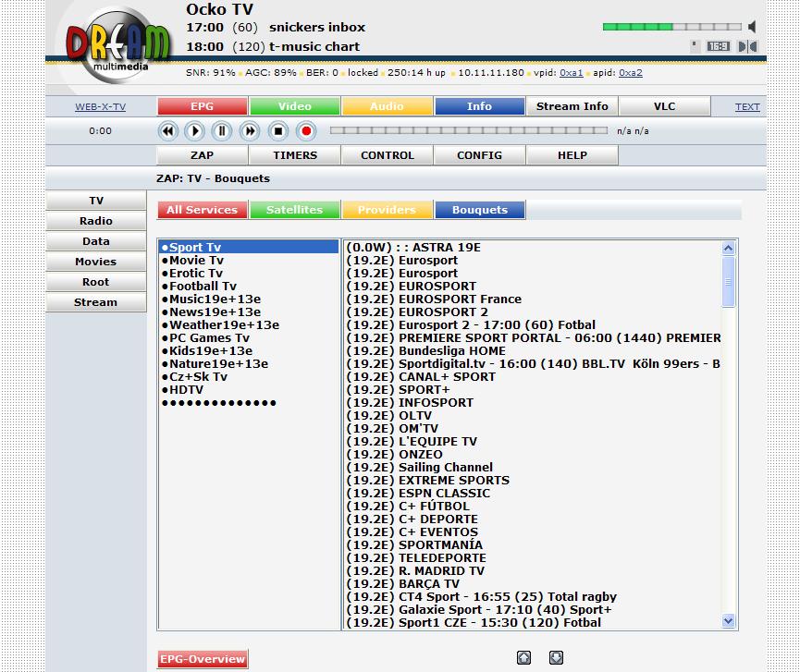Start recording with the red record button
The width and height of the screenshot is (800, 672).
pos(306,131)
